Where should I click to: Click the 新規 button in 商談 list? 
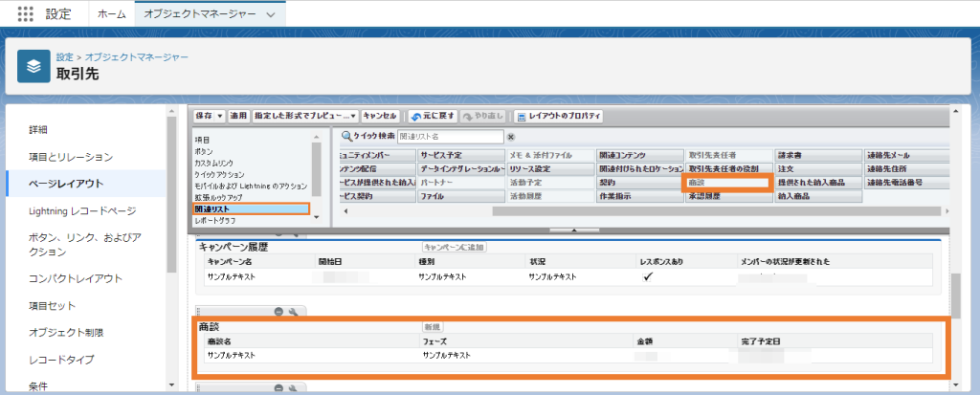point(433,327)
